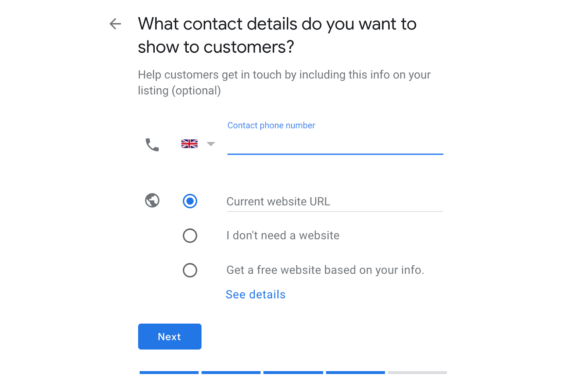The image size is (588, 387).
Task: Select the free website radio button
Action: 190,270
